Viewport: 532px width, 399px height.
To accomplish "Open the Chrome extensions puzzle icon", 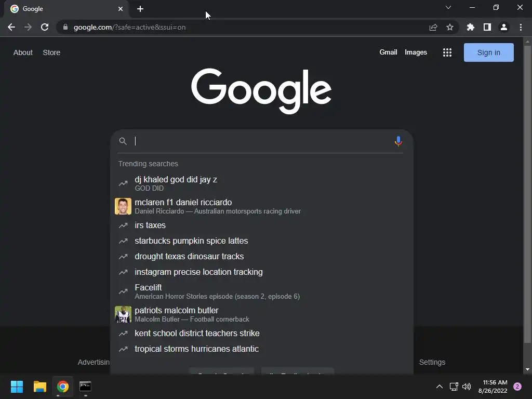I will tap(471, 27).
